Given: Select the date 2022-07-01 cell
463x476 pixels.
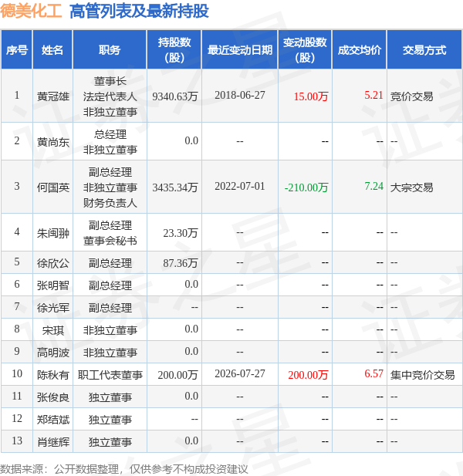Looking at the screenshot, I should tap(239, 186).
